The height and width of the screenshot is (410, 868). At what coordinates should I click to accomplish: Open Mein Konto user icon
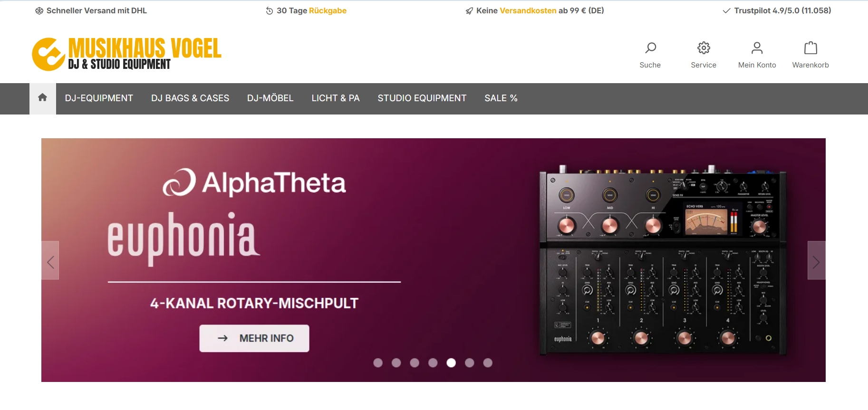click(x=757, y=48)
